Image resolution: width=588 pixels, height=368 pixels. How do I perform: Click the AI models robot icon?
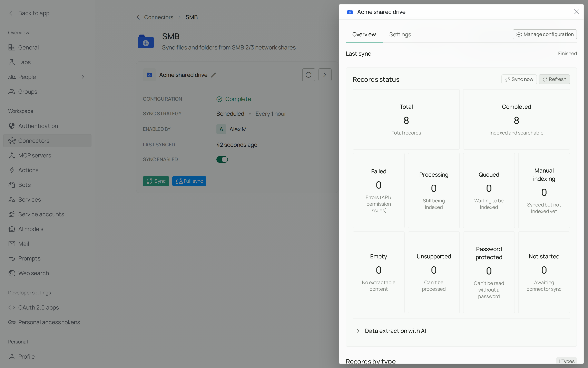point(12,229)
